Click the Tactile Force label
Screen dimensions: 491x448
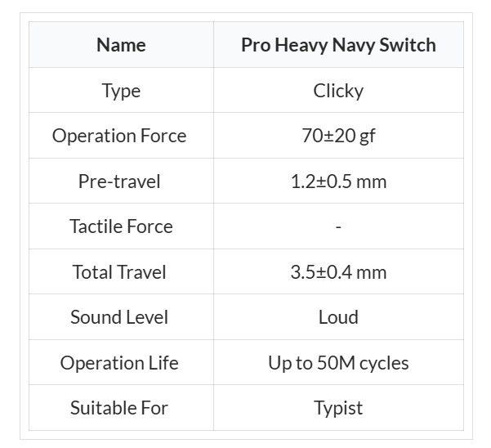[121, 226]
